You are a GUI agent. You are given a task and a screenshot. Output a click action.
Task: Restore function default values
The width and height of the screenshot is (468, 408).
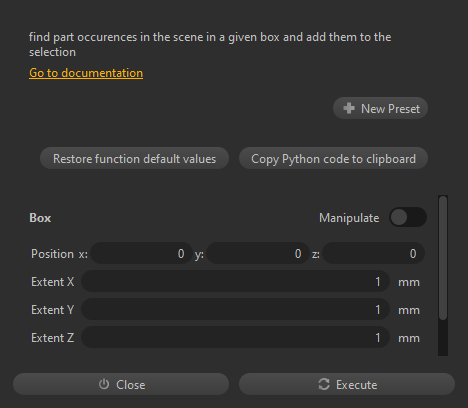tap(134, 158)
